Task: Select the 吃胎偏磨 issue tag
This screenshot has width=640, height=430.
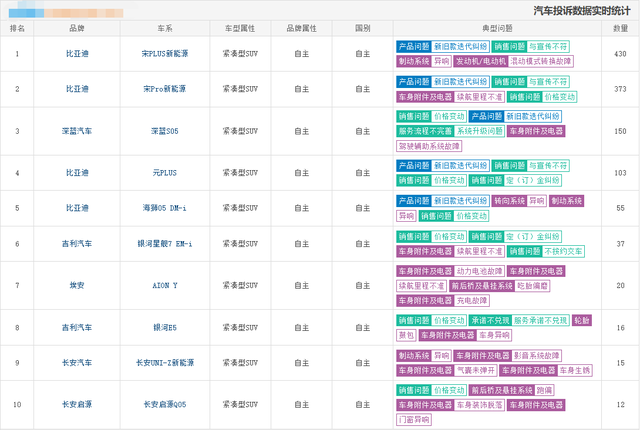Action: [532, 286]
